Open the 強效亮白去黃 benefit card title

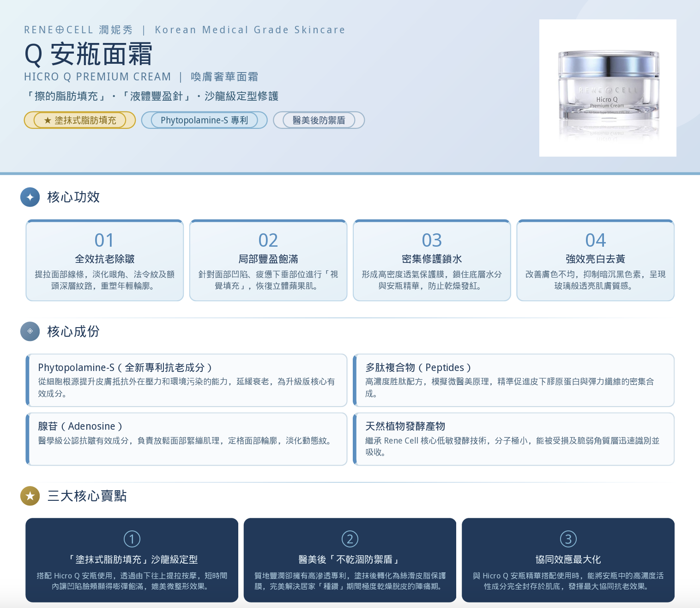coord(596,259)
